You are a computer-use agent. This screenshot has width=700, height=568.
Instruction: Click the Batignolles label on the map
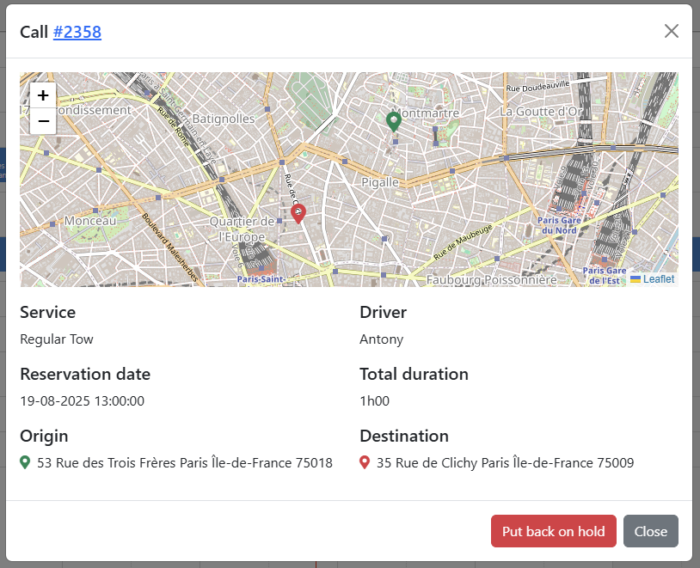click(222, 118)
